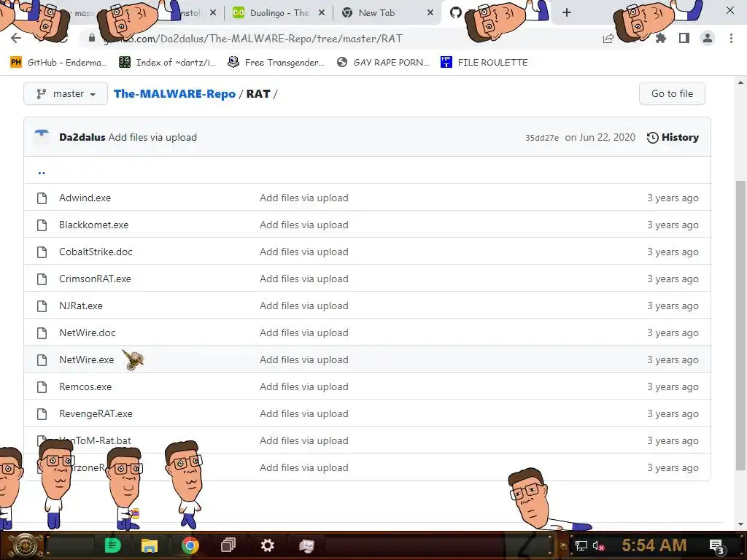Open the Chrome profile avatar
This screenshot has width=747, height=560.
(708, 38)
